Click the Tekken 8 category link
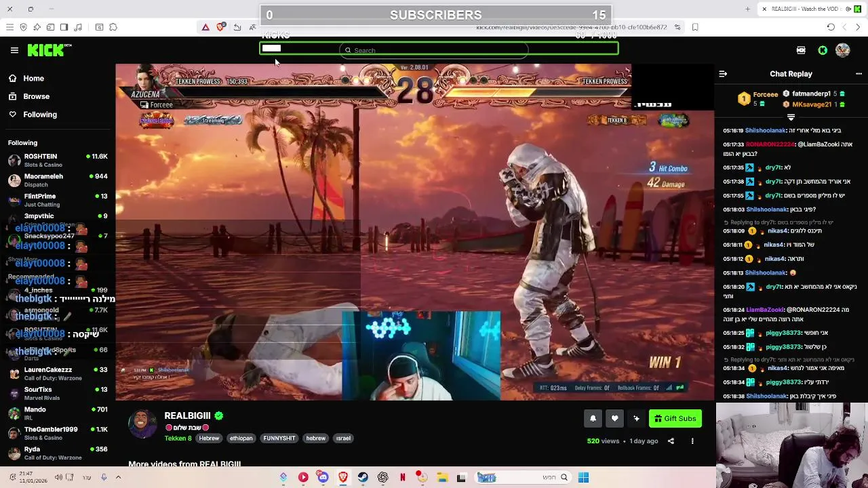Image resolution: width=868 pixels, height=488 pixels. (x=178, y=438)
